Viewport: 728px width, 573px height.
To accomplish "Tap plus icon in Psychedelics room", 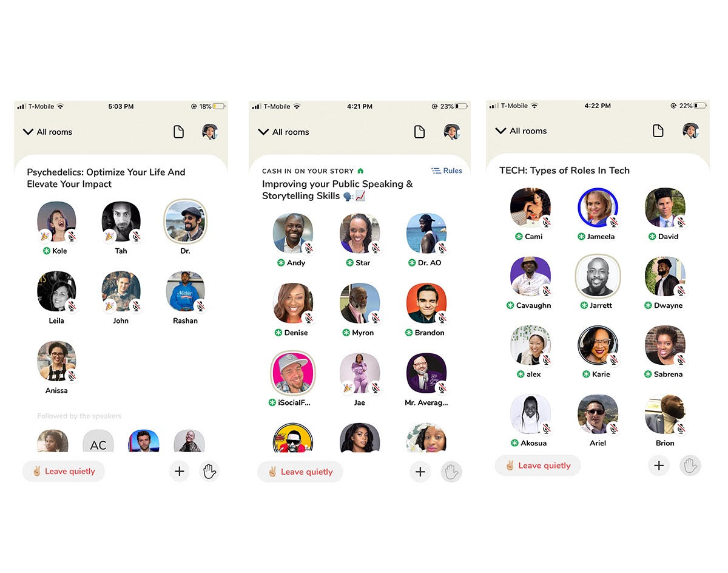I will 179,471.
